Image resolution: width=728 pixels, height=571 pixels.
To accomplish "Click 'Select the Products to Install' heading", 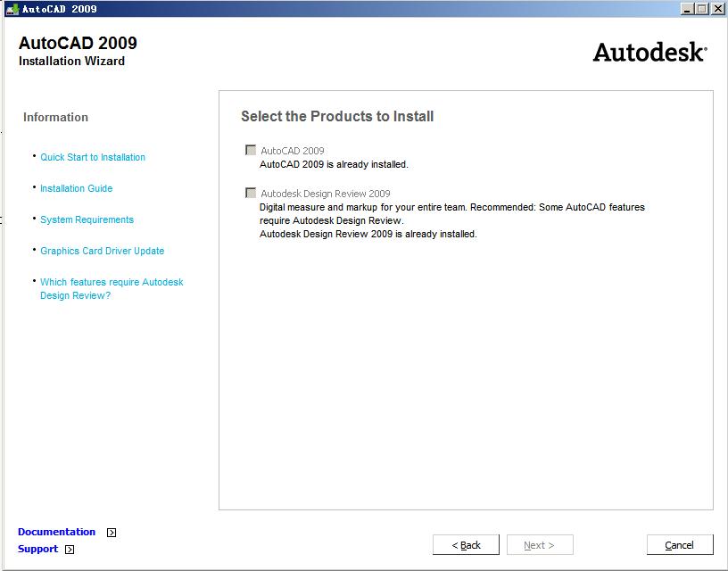I will pos(337,116).
